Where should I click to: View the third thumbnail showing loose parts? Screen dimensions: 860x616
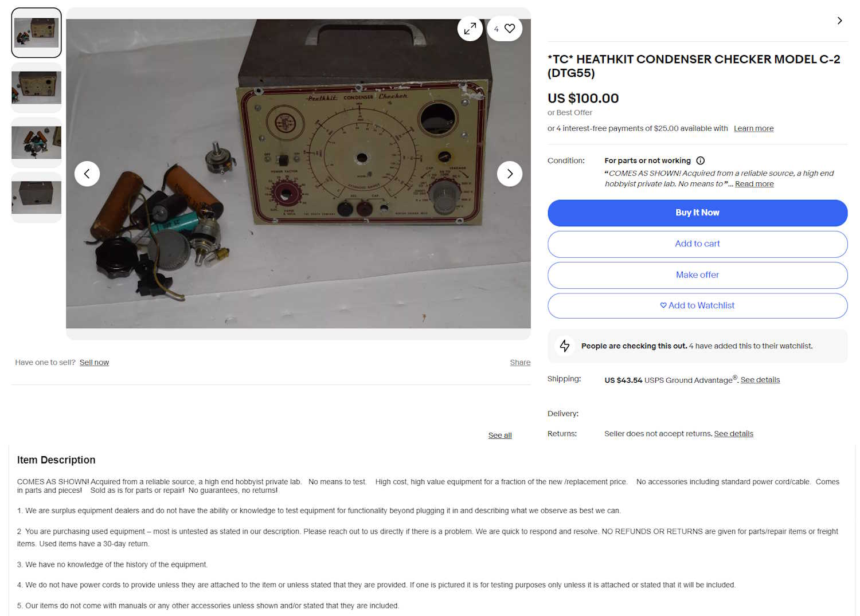point(37,142)
